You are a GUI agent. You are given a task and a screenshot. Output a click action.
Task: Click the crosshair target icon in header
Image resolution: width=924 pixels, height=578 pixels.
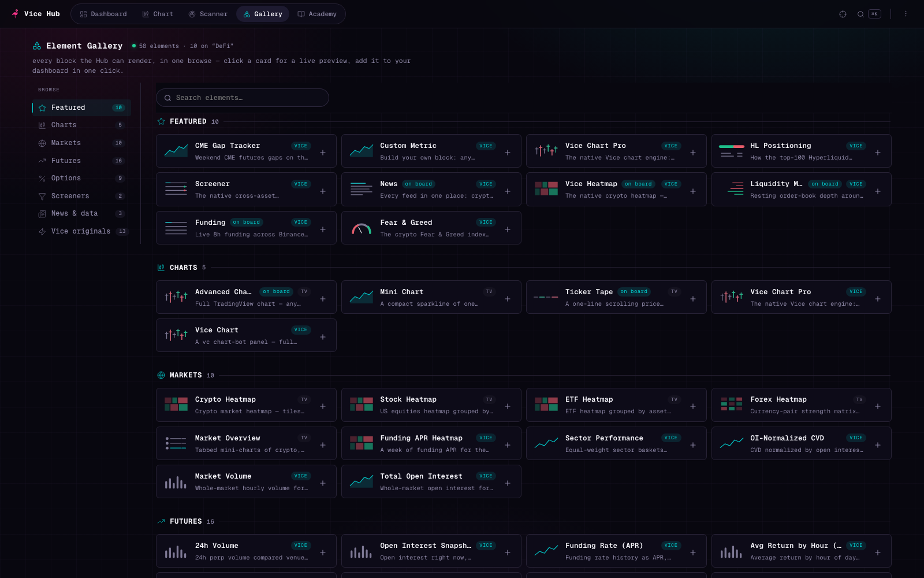(843, 14)
